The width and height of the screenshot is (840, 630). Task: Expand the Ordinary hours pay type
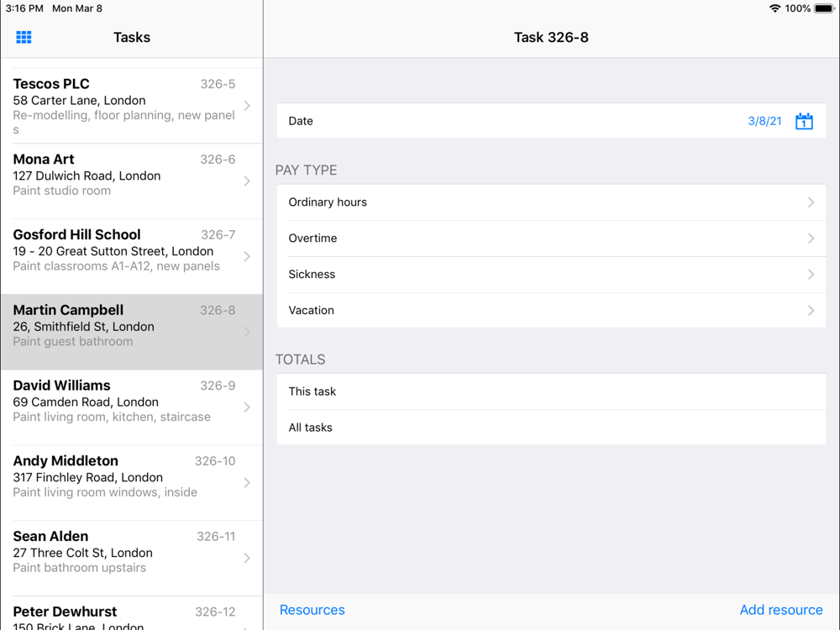(551, 202)
